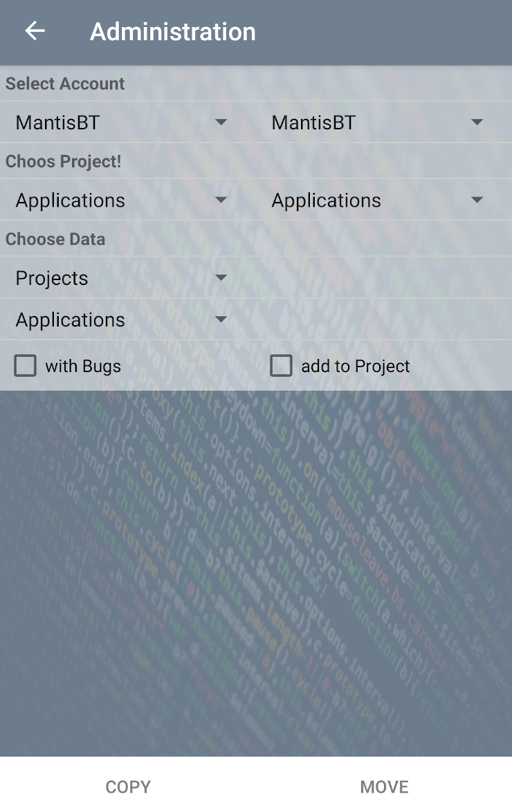This screenshot has width=512, height=812.
Task: Tap the back arrow in the header
Action: click(35, 31)
